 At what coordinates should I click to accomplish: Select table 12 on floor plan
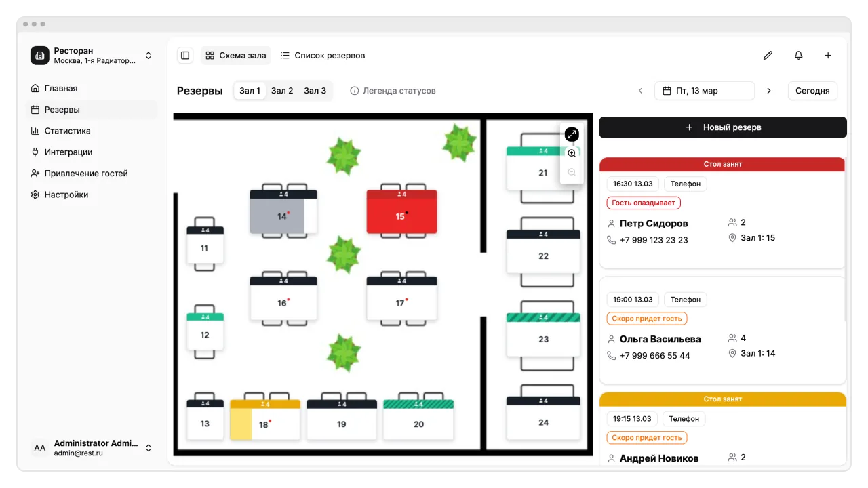pyautogui.click(x=205, y=331)
